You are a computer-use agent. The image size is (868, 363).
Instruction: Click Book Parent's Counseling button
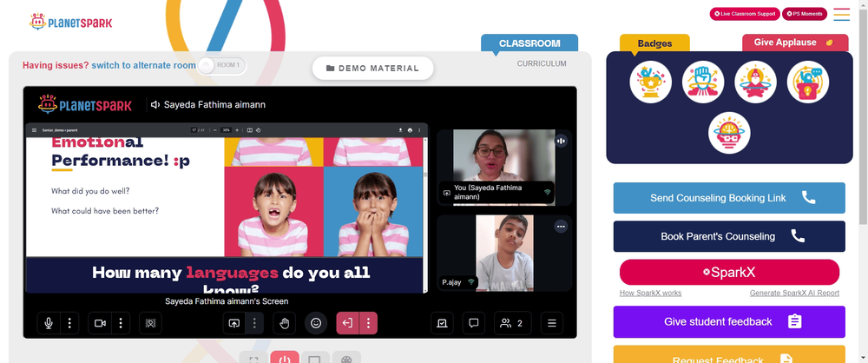coord(729,236)
